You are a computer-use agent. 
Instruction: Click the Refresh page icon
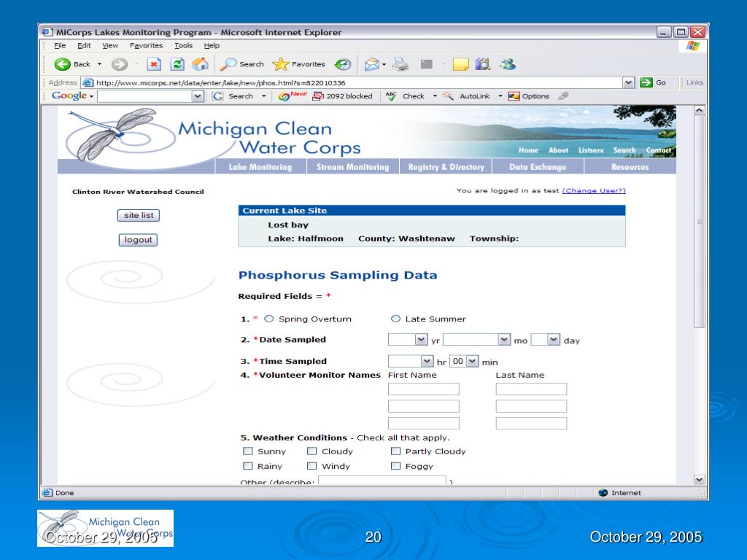[x=177, y=64]
